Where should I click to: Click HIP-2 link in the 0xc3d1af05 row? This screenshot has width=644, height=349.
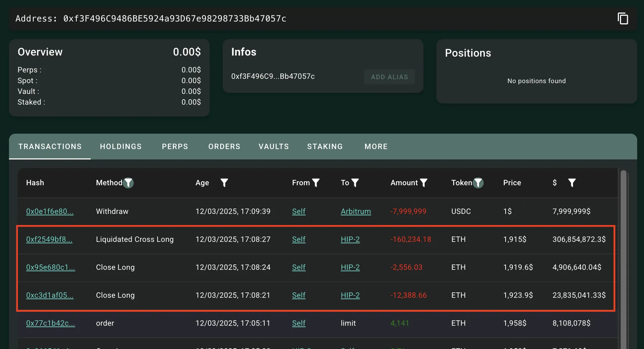click(x=350, y=295)
